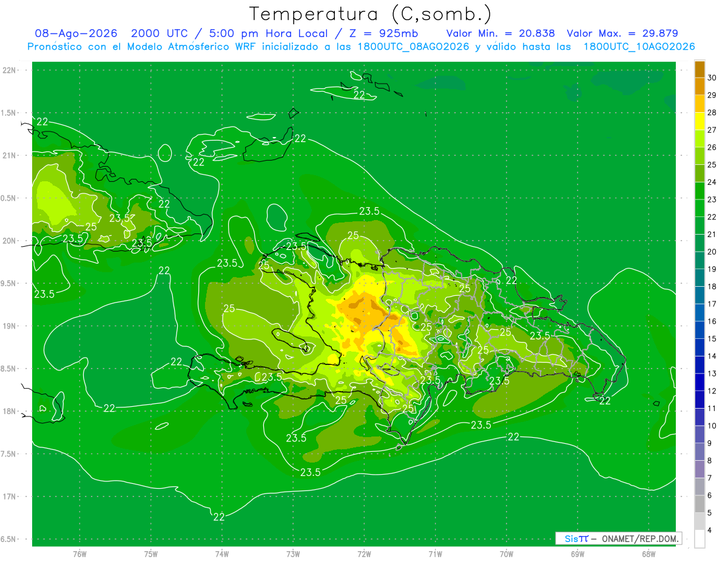
Task: Click the color scale label "16"
Action: pyautogui.click(x=712, y=321)
